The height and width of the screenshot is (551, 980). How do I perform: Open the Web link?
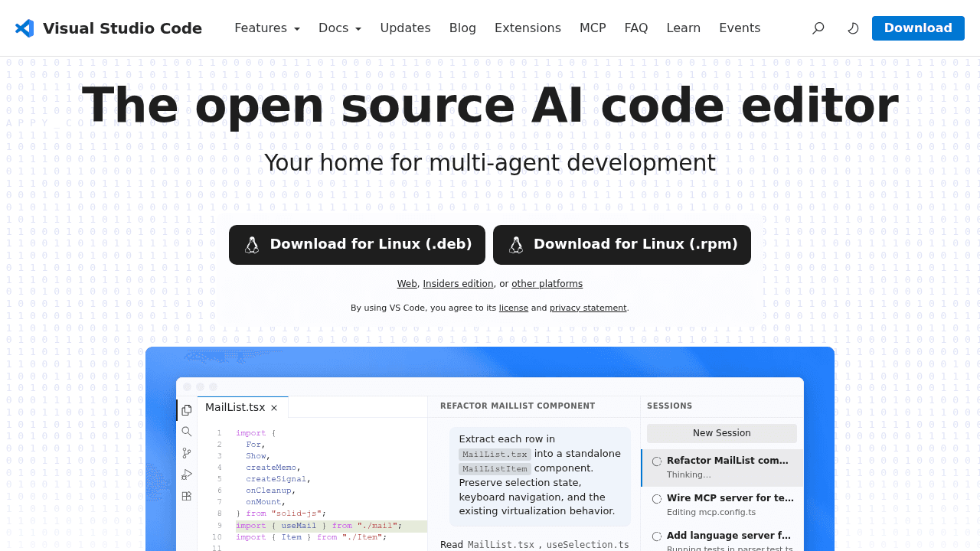pyautogui.click(x=407, y=284)
